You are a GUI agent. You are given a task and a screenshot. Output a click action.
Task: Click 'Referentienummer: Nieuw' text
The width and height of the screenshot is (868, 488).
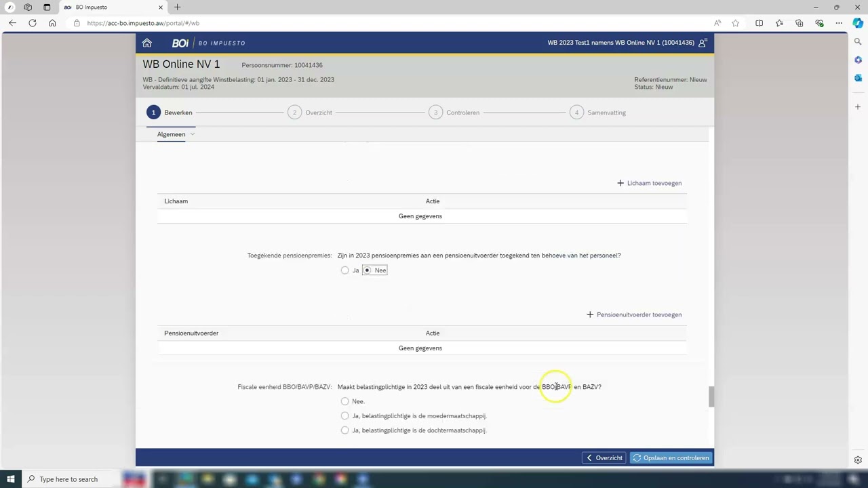click(671, 79)
